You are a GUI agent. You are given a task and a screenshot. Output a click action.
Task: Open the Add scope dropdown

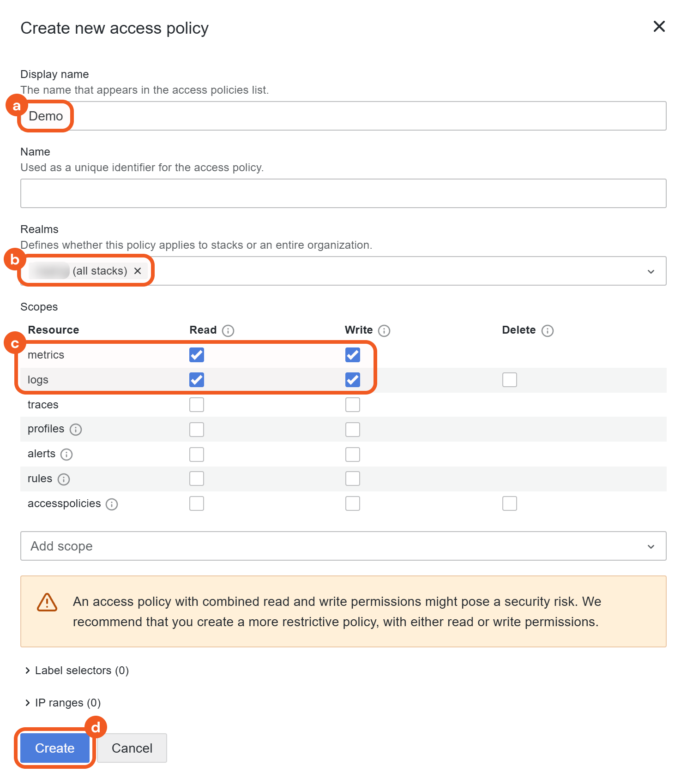coord(651,546)
